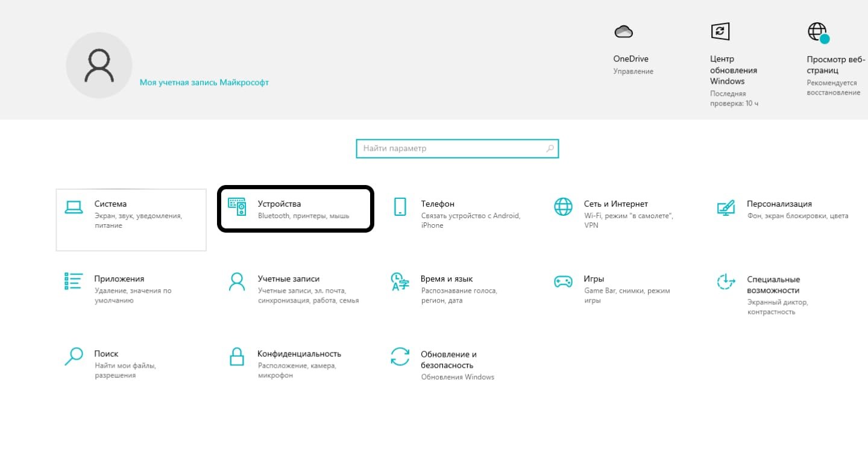Click the Устройства keyboard and speaker icon
The image size is (868, 452).
tap(237, 207)
